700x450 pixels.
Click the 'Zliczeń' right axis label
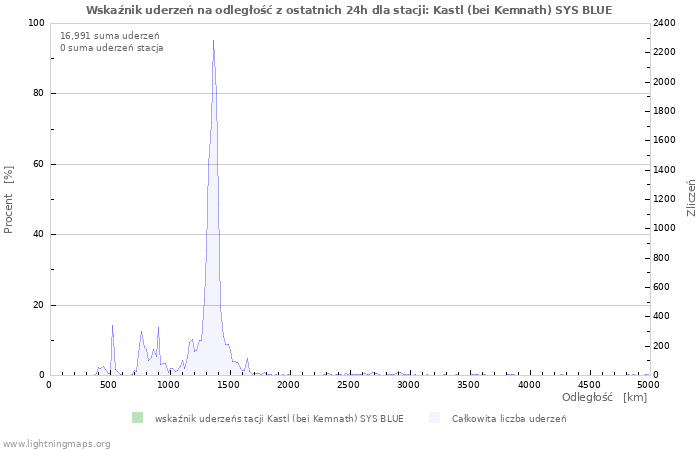click(691, 199)
